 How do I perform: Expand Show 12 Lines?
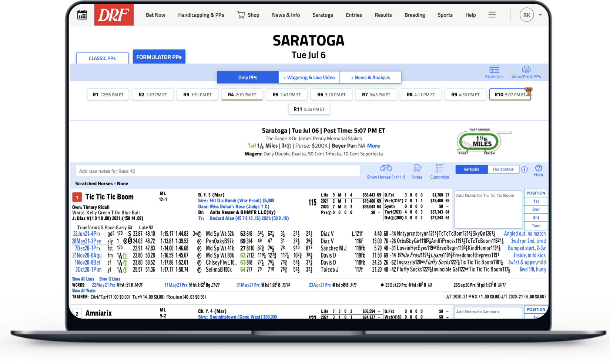click(x=110, y=279)
